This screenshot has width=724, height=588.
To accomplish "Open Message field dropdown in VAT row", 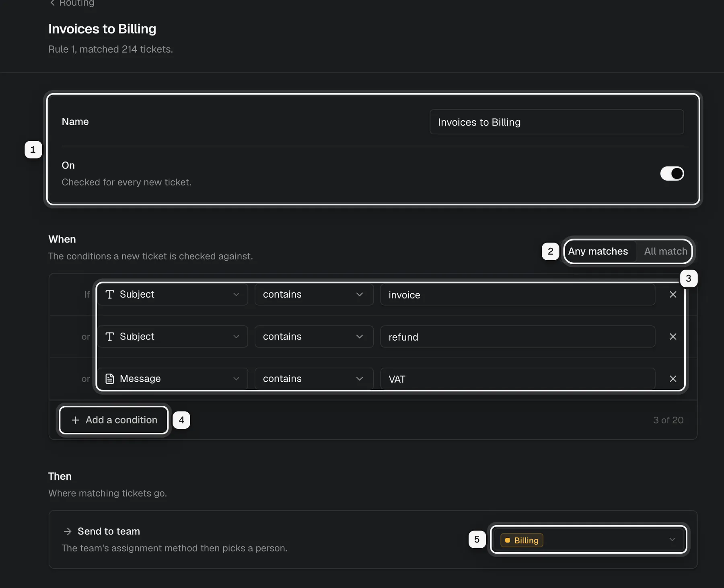I will click(x=173, y=379).
